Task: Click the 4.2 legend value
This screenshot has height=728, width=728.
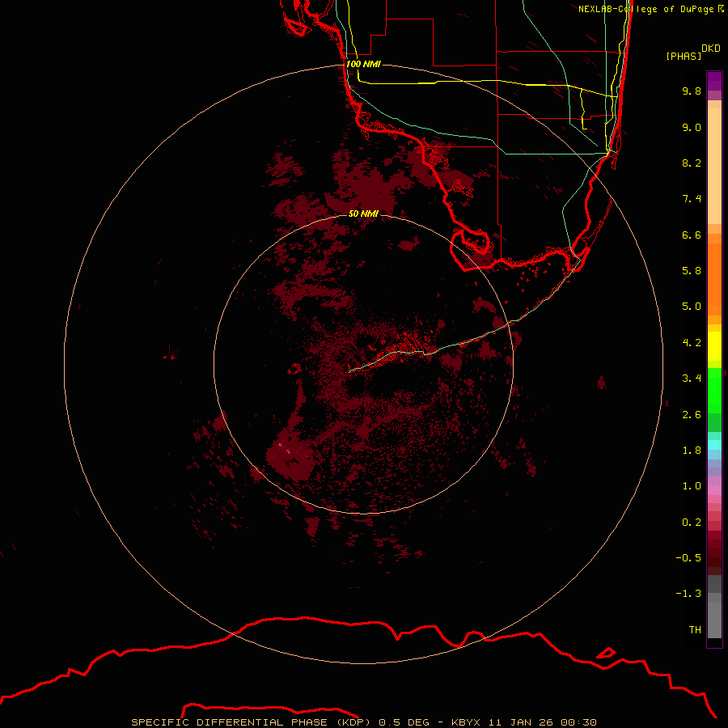Action: pos(692,343)
